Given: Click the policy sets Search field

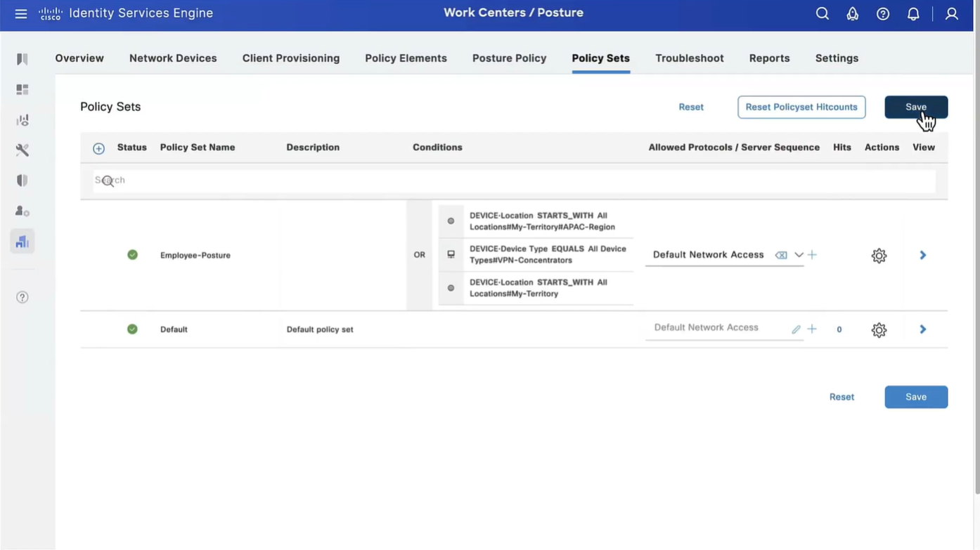Looking at the screenshot, I should tap(513, 181).
